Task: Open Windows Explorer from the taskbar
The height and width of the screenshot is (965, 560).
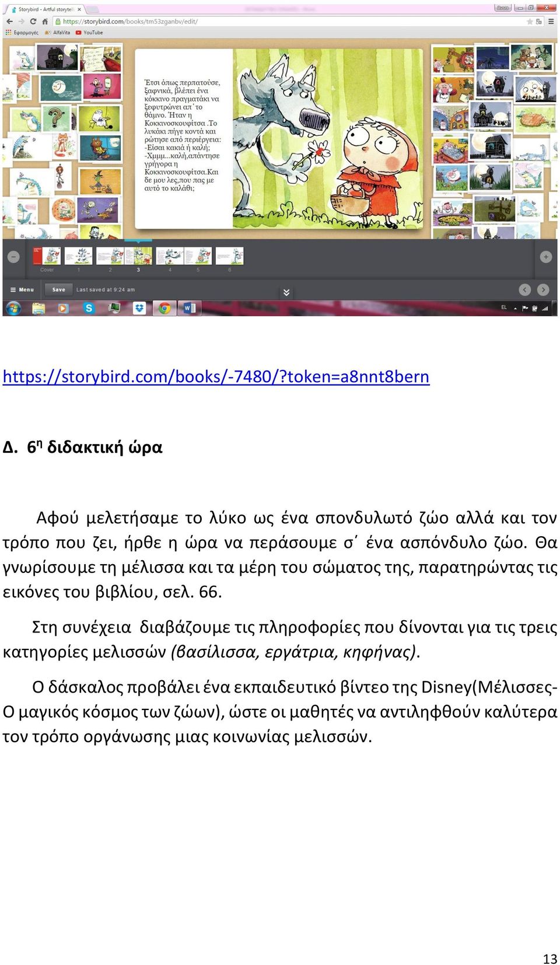Action: [38, 308]
